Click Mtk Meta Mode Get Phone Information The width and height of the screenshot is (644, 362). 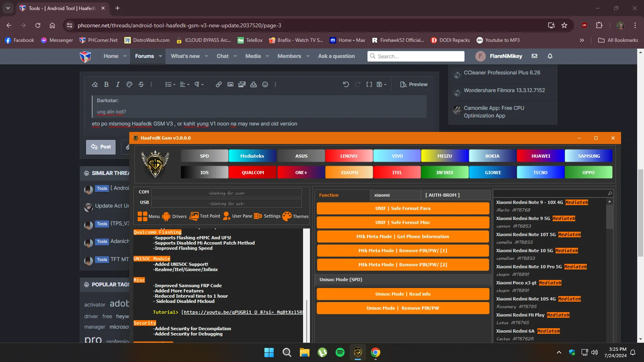(403, 237)
